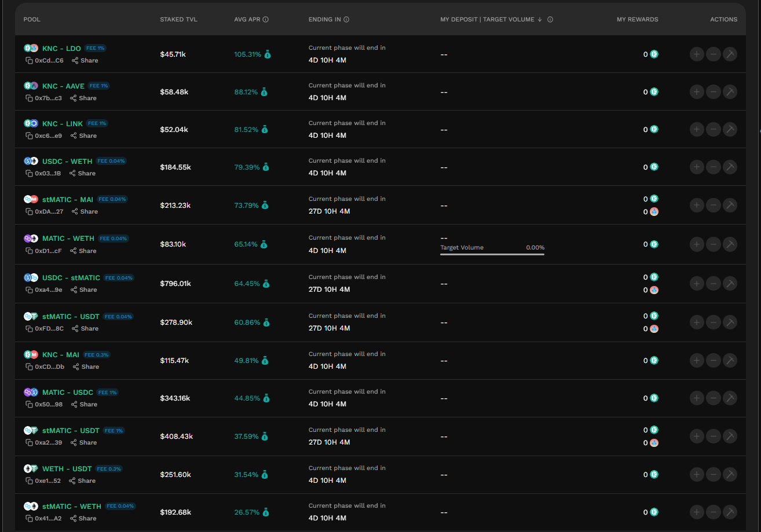Screen dimensions: 761x532
Task: Open the stMATIC - USDT FEE 0.04% pool link
Action: pos(71,317)
